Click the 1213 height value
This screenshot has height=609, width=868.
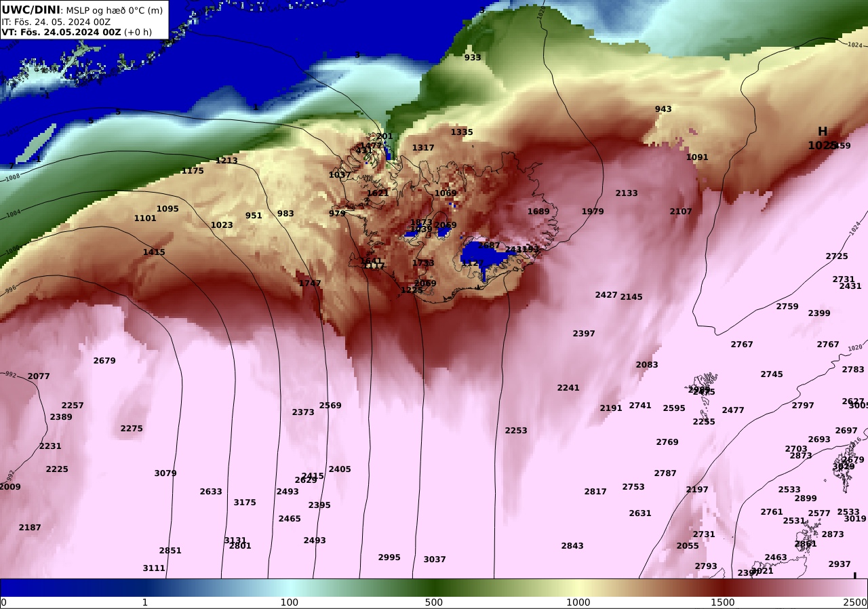coord(226,161)
